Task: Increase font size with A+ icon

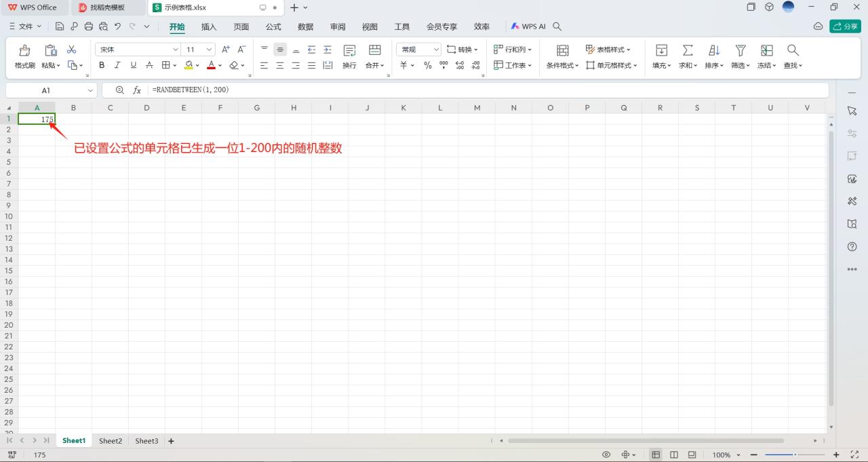Action: pyautogui.click(x=226, y=50)
